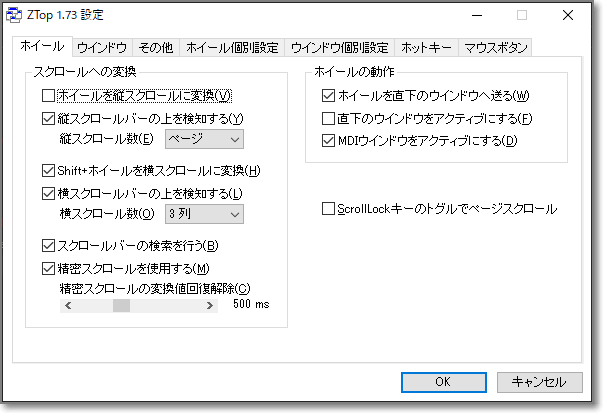Toggle ホイールを直下のウインドウへ送る checkbox
This screenshot has width=603, height=413.
point(328,96)
